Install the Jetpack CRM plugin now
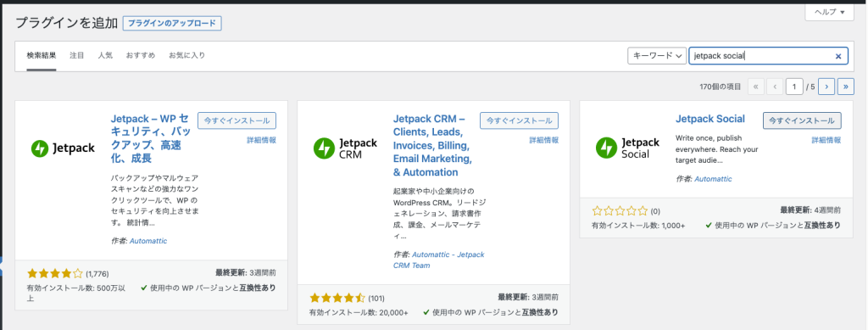The height and width of the screenshot is (330, 868). pos(520,120)
